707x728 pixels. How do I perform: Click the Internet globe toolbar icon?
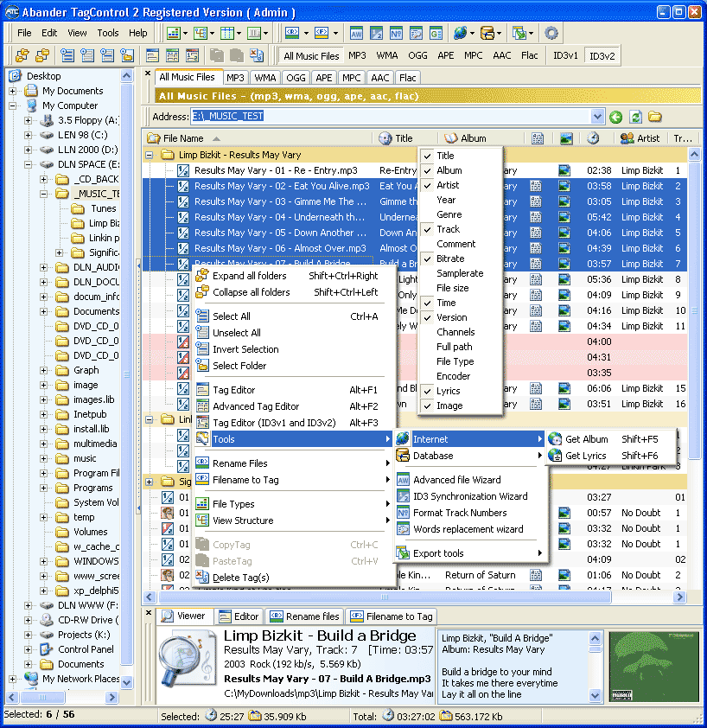click(460, 33)
